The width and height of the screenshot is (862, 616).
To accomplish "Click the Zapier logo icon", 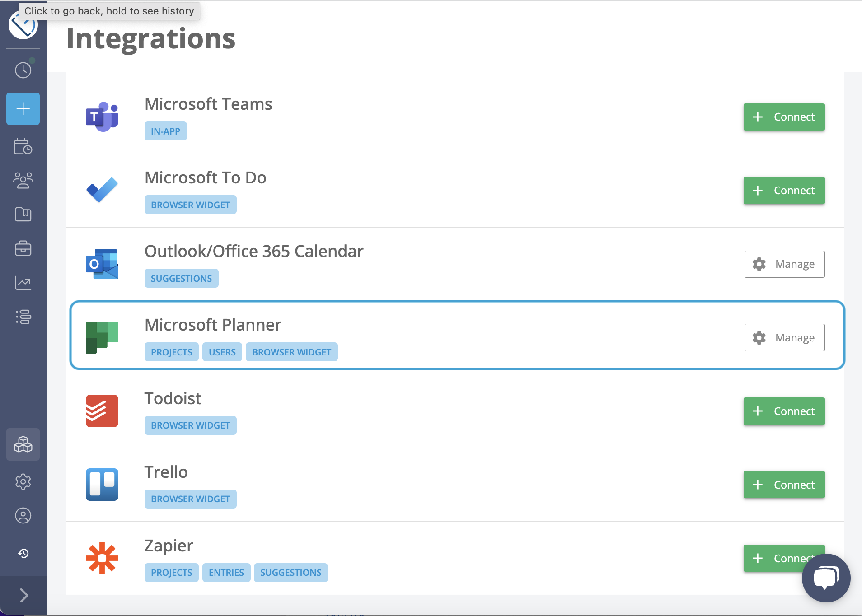I will (102, 558).
